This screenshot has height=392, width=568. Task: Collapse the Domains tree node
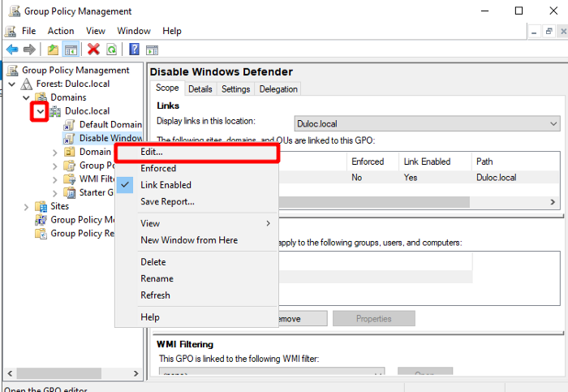[x=26, y=97]
